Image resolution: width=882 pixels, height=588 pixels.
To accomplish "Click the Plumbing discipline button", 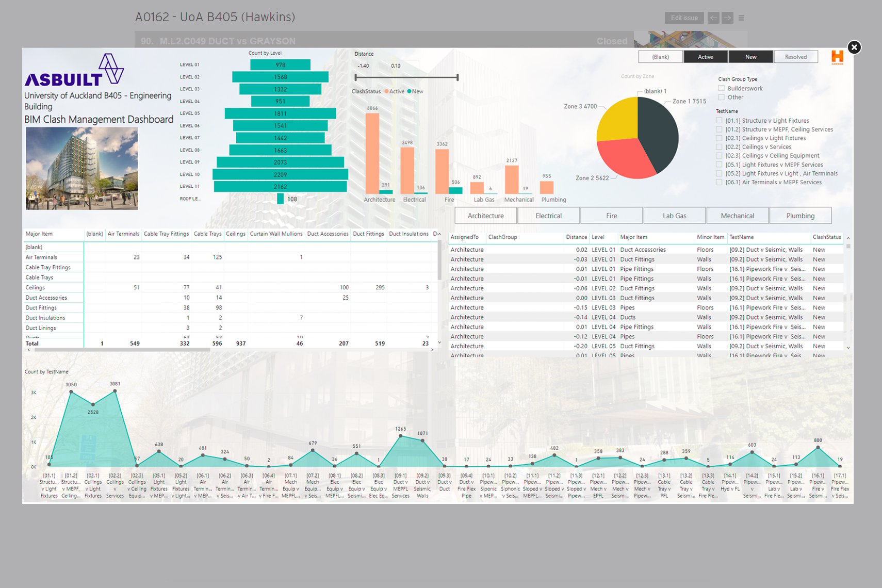I will pos(800,216).
